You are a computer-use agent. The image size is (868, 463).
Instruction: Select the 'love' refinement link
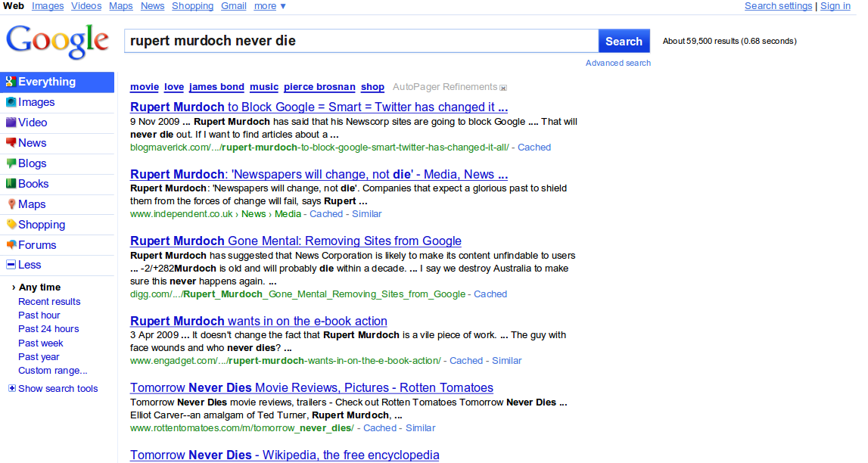174,87
